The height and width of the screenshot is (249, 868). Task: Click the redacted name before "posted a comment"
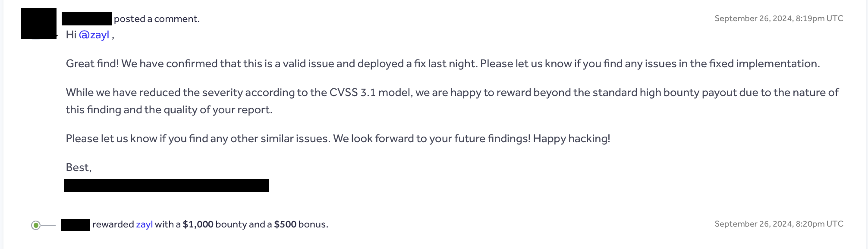87,19
